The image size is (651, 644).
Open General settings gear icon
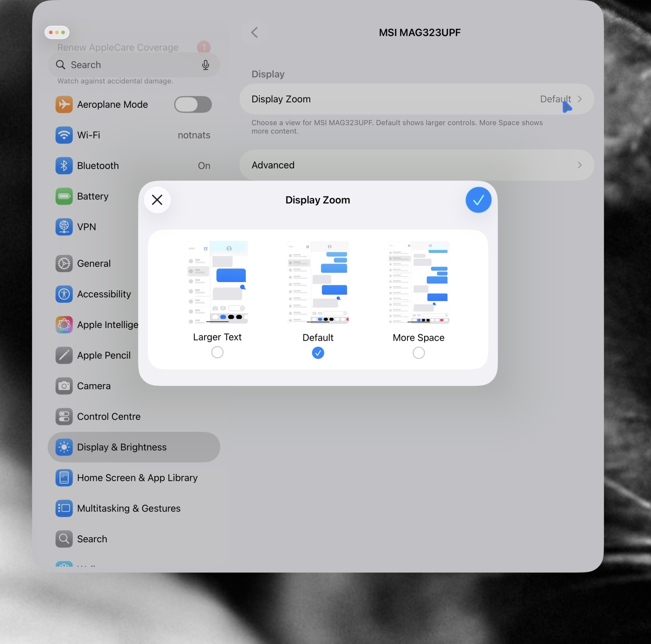[x=64, y=263]
